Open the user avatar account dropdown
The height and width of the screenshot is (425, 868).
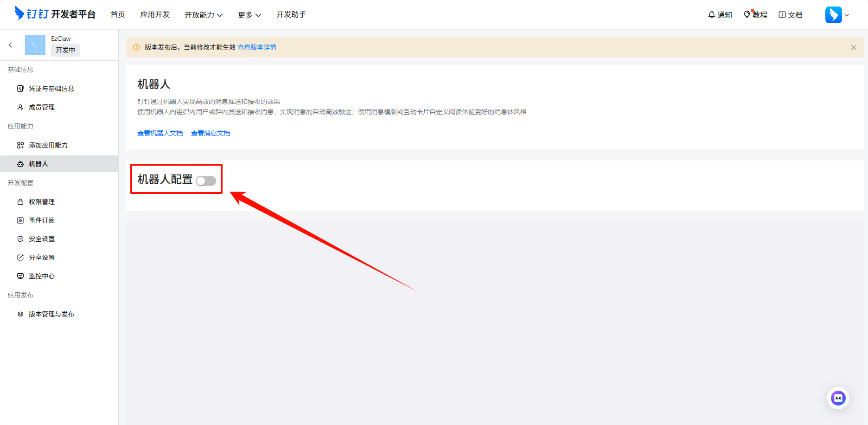(x=837, y=15)
